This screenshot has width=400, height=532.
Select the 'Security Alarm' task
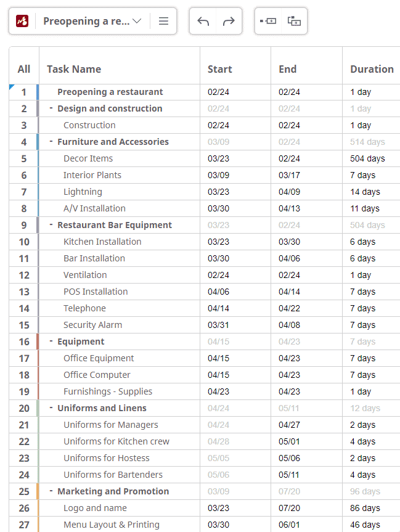[x=92, y=325]
